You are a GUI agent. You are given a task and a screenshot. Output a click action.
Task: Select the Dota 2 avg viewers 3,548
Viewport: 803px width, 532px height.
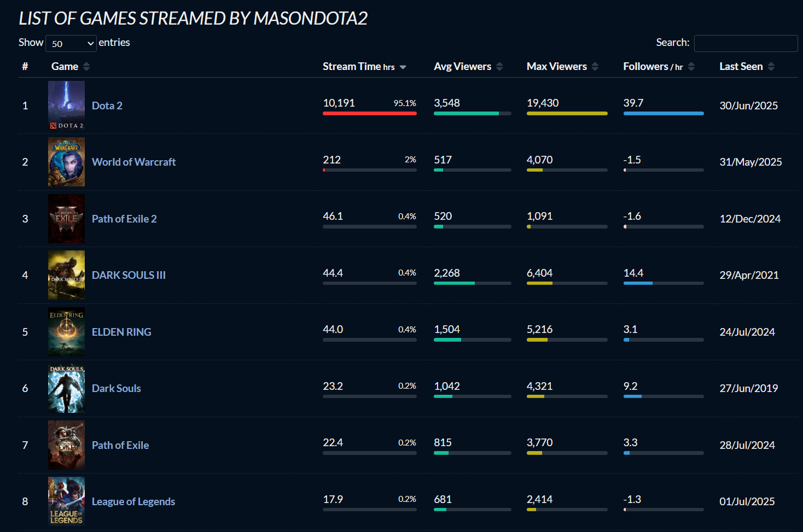tap(447, 103)
